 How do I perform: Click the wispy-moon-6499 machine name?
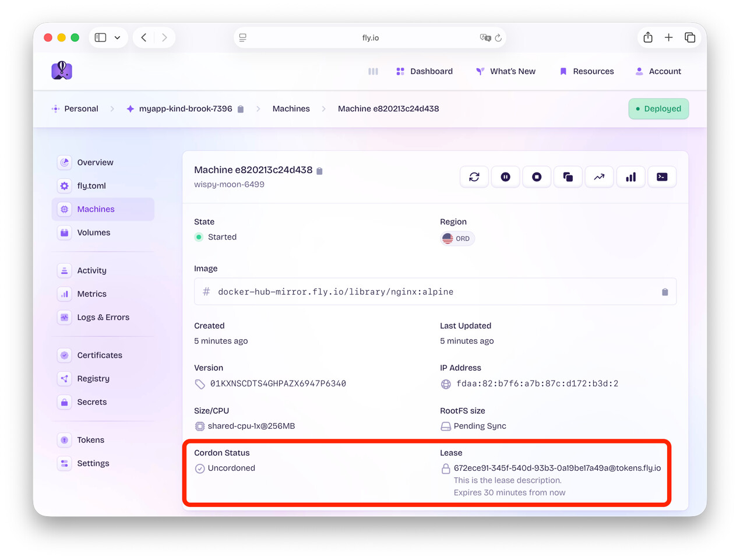coord(229,185)
